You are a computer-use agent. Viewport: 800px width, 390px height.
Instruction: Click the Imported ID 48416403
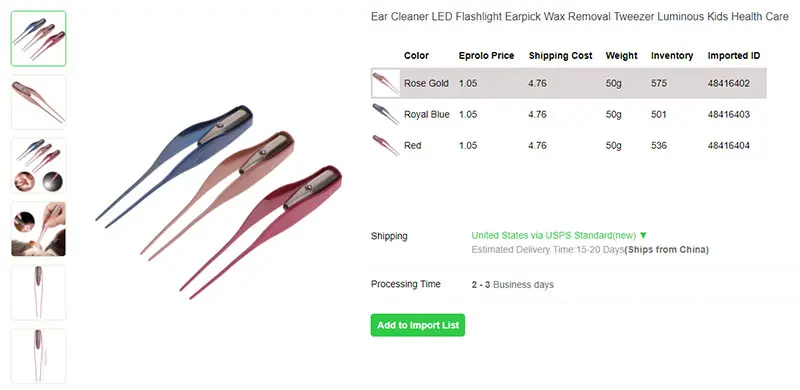pyautogui.click(x=729, y=114)
